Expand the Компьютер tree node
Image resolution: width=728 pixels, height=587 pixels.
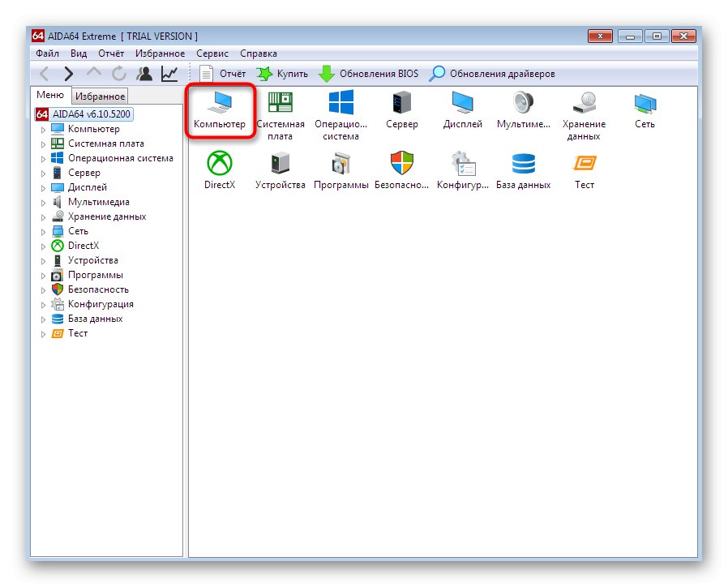coord(43,130)
